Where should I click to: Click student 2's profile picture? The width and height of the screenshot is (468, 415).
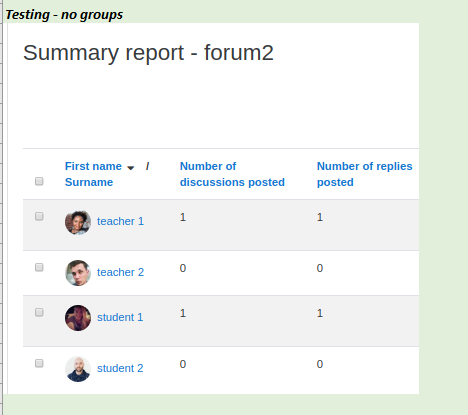coord(78,369)
